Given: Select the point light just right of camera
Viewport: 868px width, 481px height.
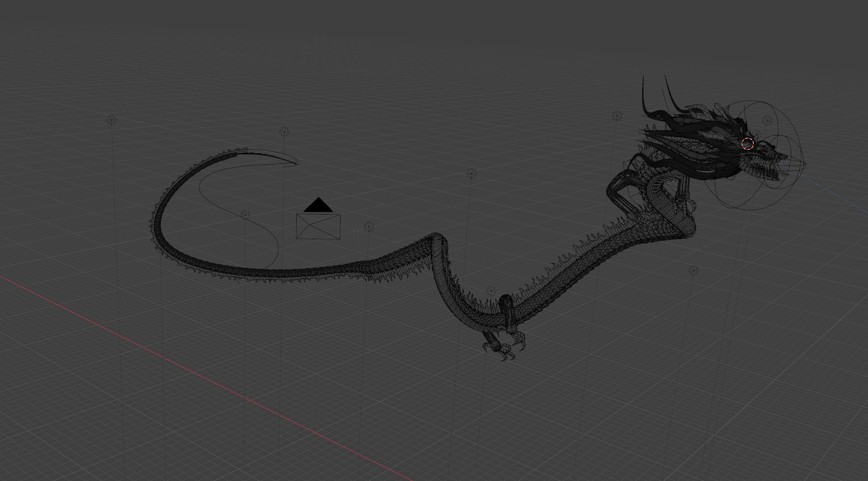Looking at the screenshot, I should [369, 226].
